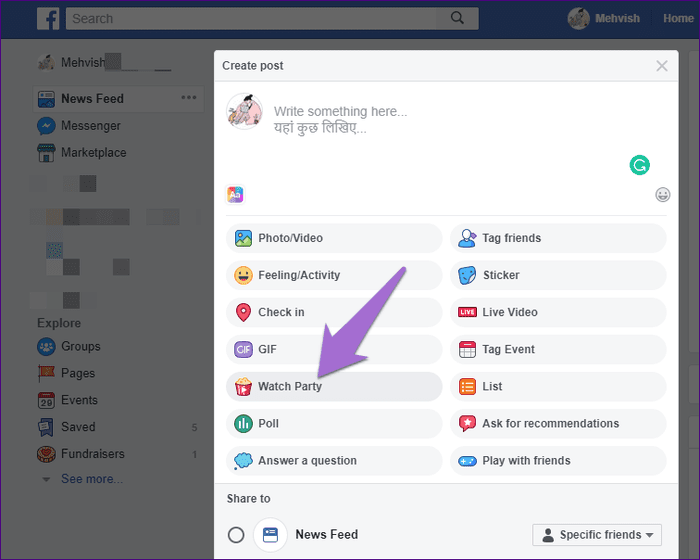This screenshot has width=700, height=560.
Task: Create a List post
Action: click(558, 386)
